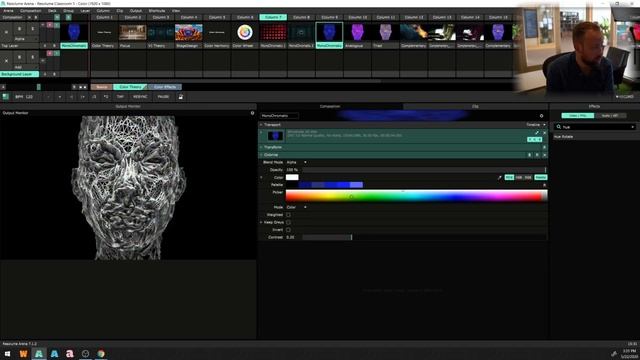
Task: Trigger Column 1 header
Action: (x=104, y=18)
